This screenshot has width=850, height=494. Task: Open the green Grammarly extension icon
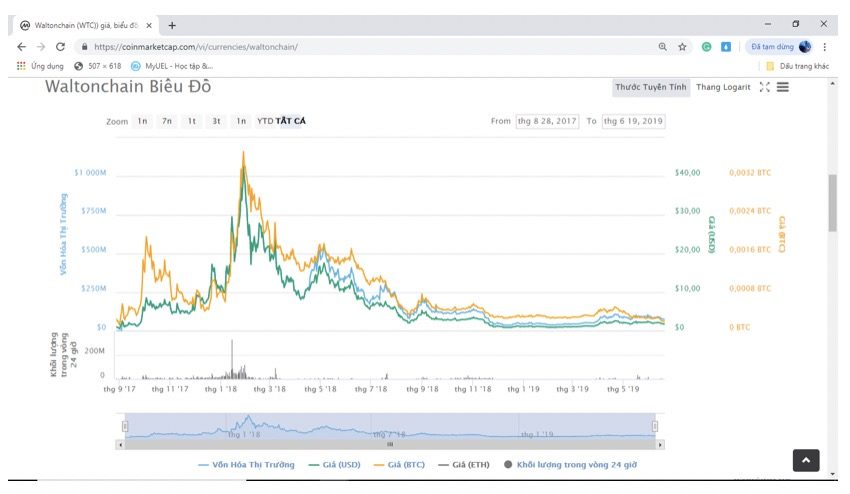pyautogui.click(x=706, y=47)
